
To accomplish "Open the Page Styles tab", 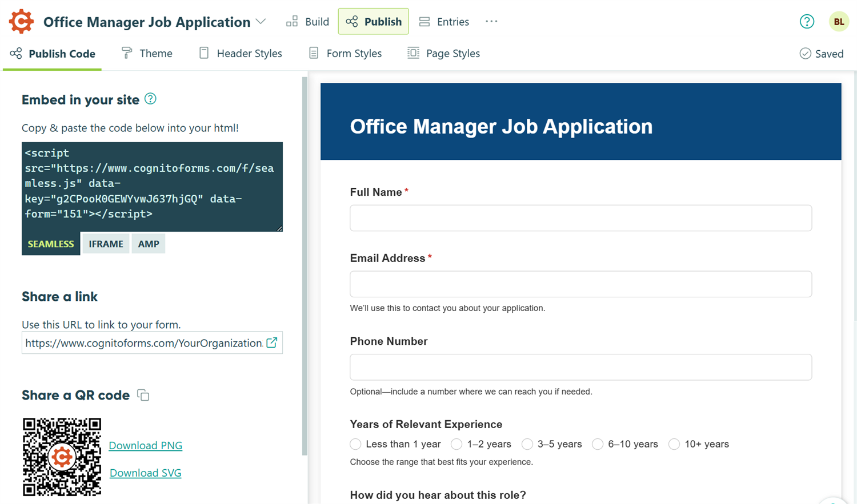I will 444,54.
